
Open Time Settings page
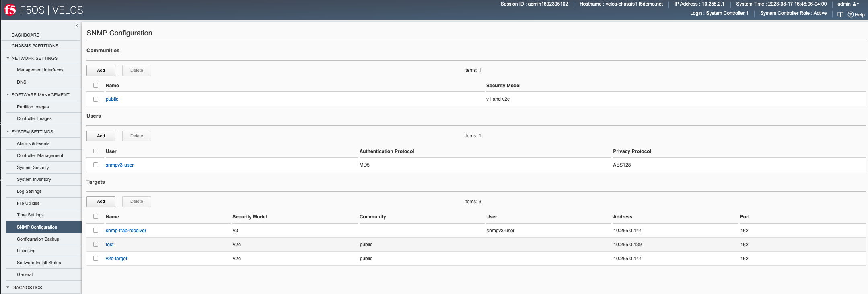pyautogui.click(x=30, y=215)
